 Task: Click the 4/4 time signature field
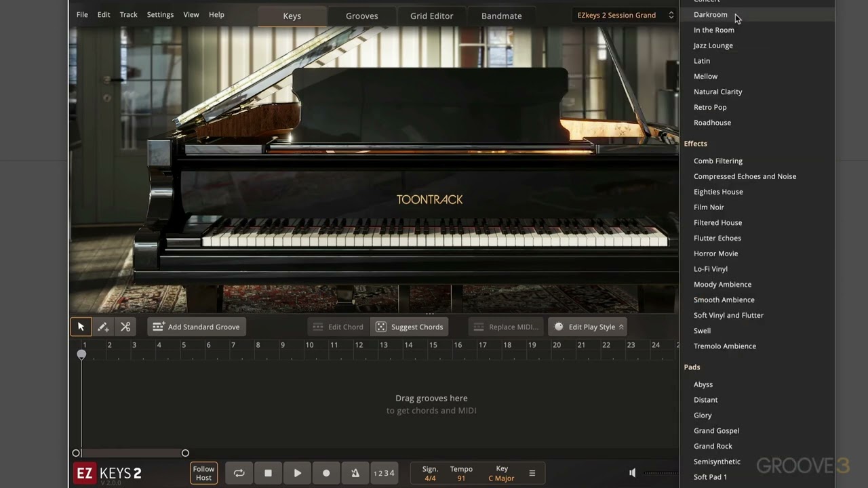[x=430, y=479]
